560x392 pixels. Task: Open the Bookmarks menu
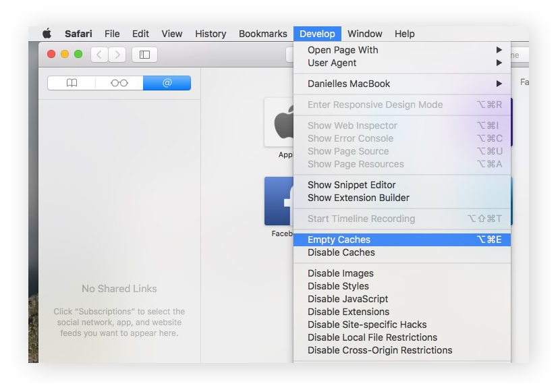point(262,33)
